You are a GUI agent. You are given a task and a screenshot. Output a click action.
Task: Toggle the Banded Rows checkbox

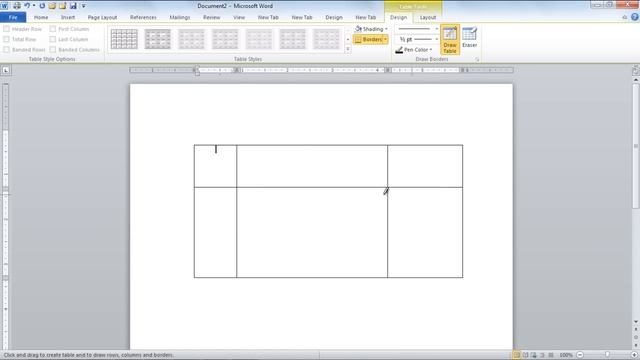pos(7,49)
